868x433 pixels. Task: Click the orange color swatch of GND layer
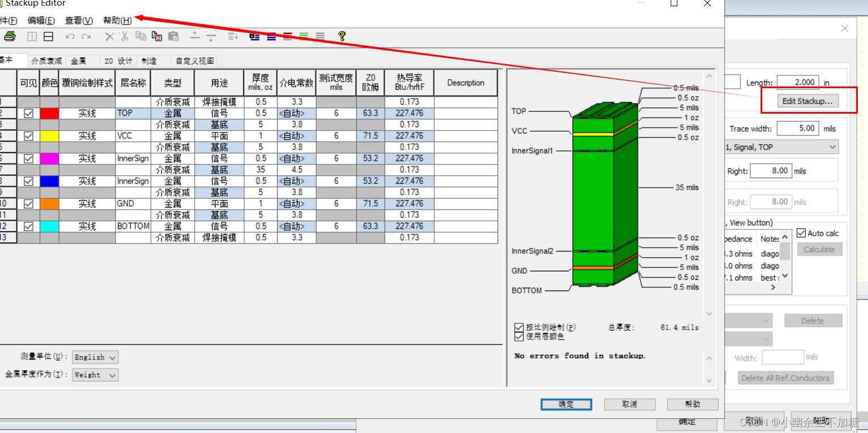[49, 204]
